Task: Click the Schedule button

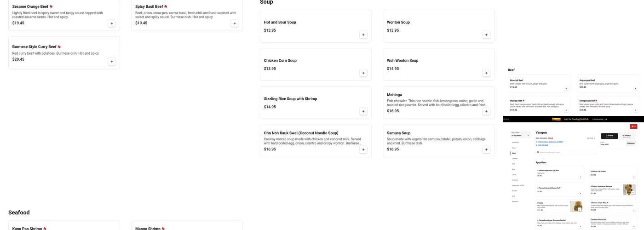Action: [x=631, y=144]
